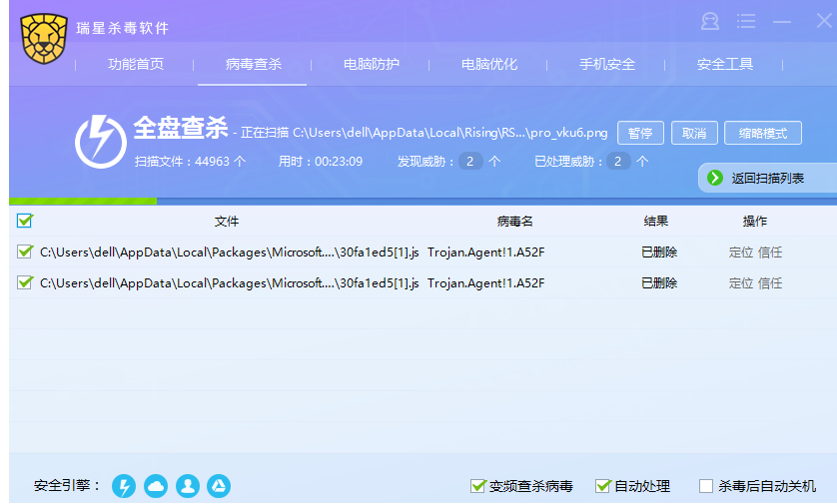Click 信任 in the first threat row

[x=770, y=252]
